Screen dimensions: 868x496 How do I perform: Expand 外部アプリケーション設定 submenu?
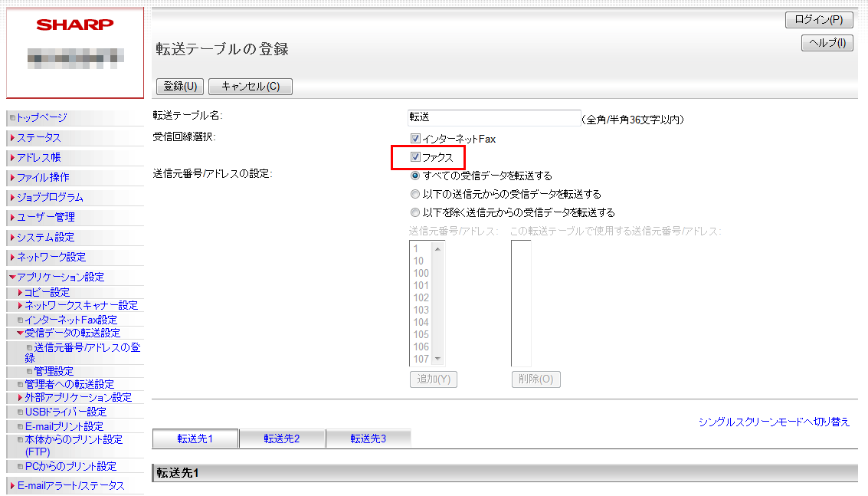coord(78,397)
